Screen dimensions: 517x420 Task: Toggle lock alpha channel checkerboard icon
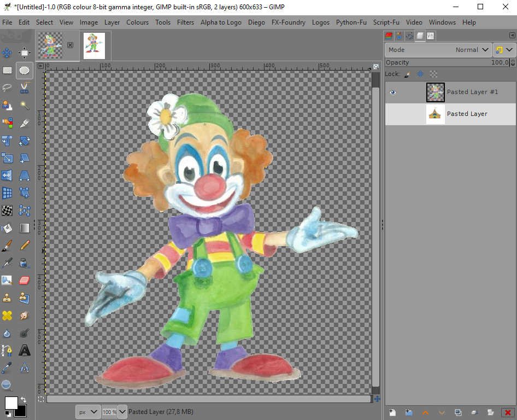tap(433, 74)
